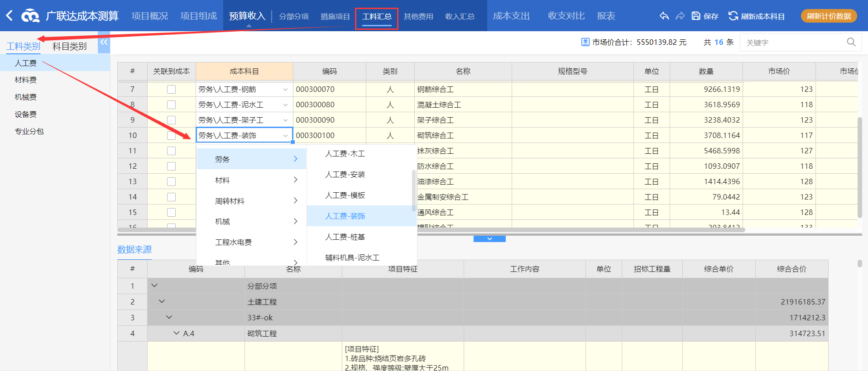This screenshot has width=868, height=371.
Task: Toggle the 劳务\人工费-装饰 dropdown arrow
Action: point(285,135)
